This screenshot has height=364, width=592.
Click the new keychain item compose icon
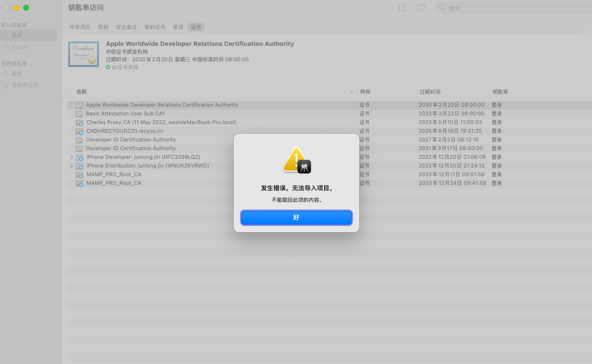[402, 8]
